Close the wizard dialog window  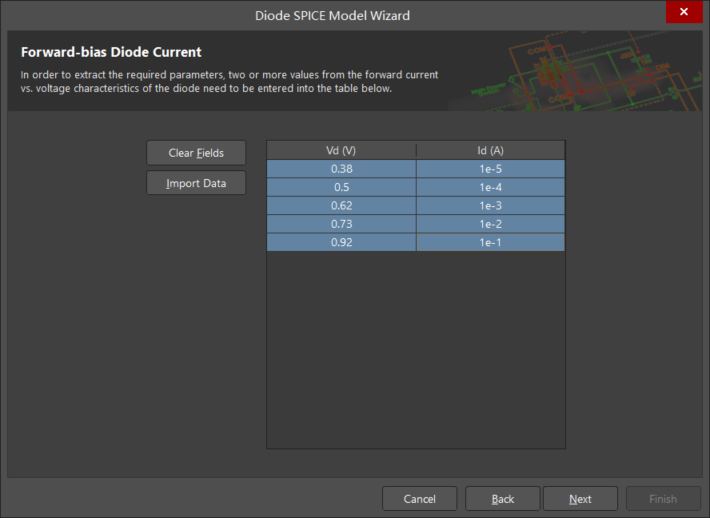[684, 12]
